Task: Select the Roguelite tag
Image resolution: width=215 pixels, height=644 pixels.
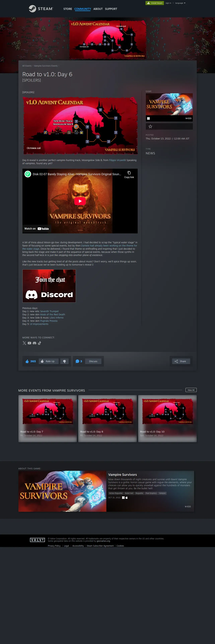Action: click(139, 493)
